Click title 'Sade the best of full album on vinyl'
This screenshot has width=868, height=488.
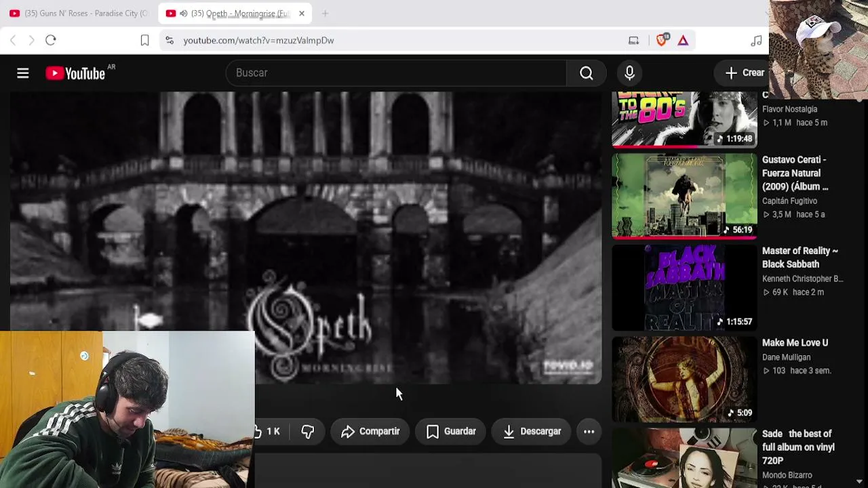coord(798,447)
